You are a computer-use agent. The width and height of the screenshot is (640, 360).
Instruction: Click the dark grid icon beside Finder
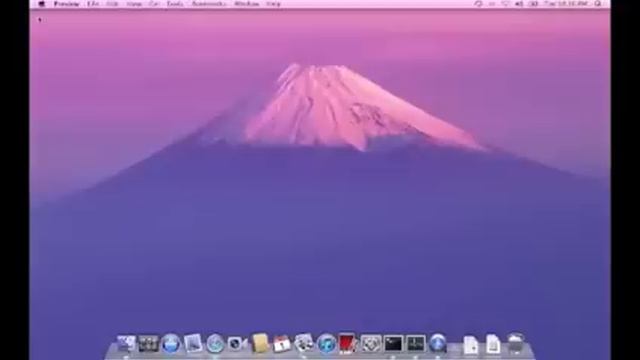coord(148,344)
